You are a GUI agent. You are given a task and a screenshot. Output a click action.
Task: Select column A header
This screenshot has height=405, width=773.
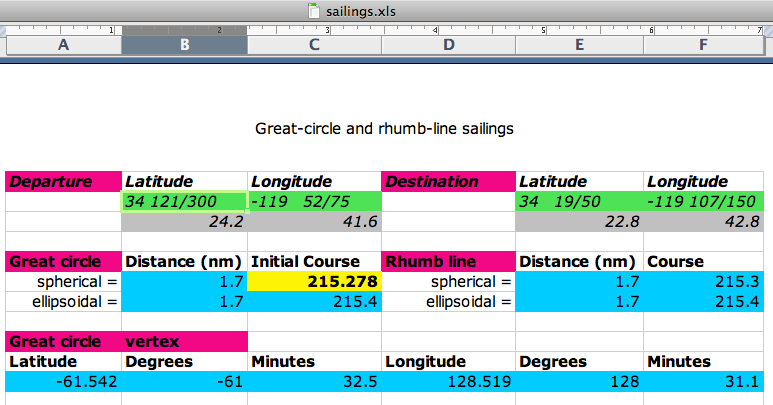[64, 45]
